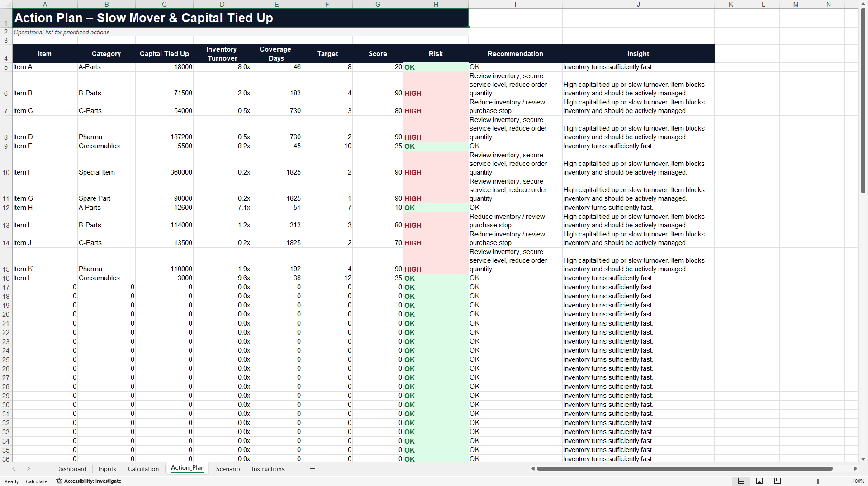The height and width of the screenshot is (486, 868).
Task: Select the Action_Plan sheet tab
Action: click(188, 468)
